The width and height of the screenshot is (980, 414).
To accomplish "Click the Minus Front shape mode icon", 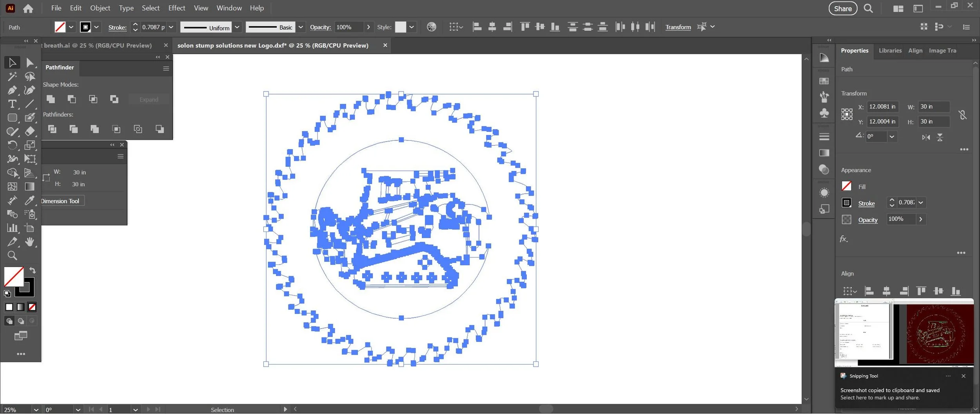I will click(72, 99).
